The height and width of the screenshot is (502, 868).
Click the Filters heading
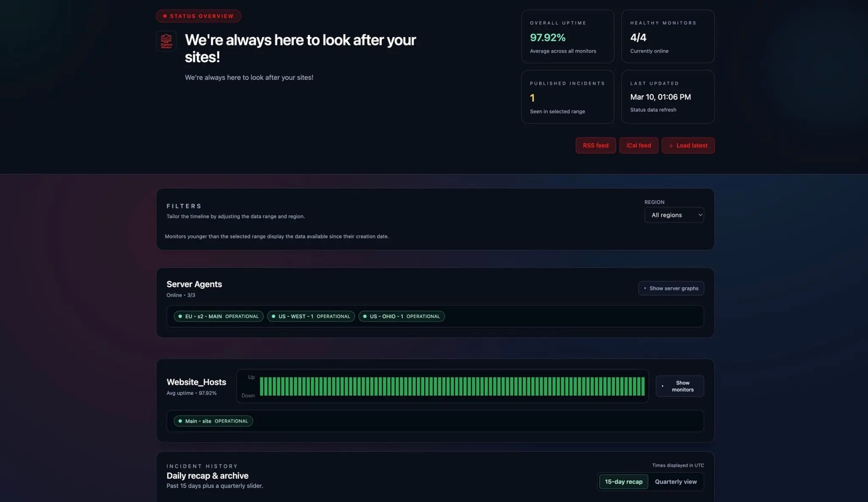pyautogui.click(x=184, y=206)
